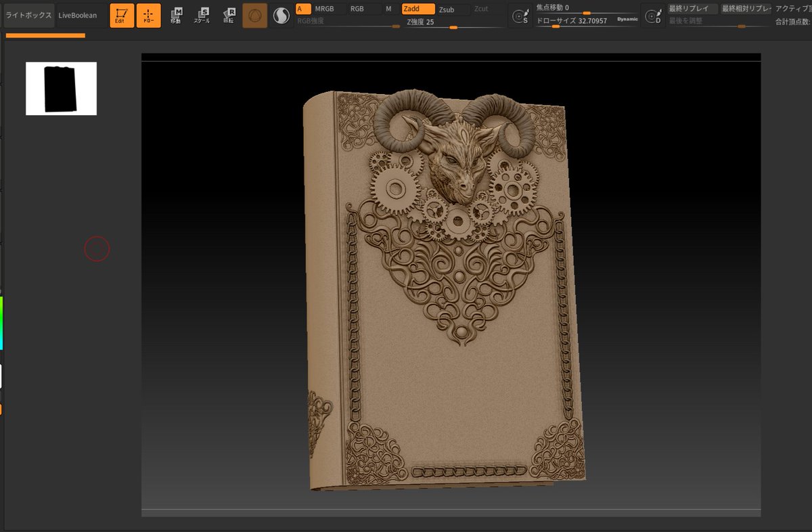Click the brown sphere gizmo icon

[x=255, y=16]
